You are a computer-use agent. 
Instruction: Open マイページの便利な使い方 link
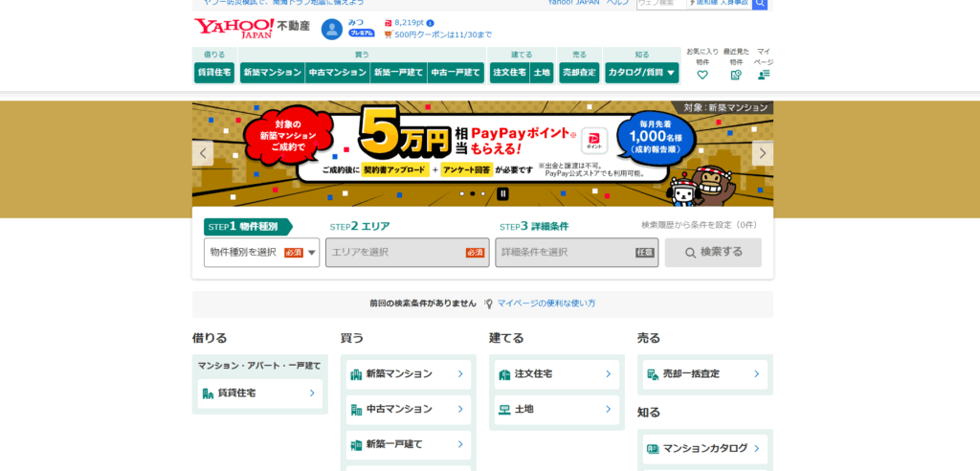546,303
